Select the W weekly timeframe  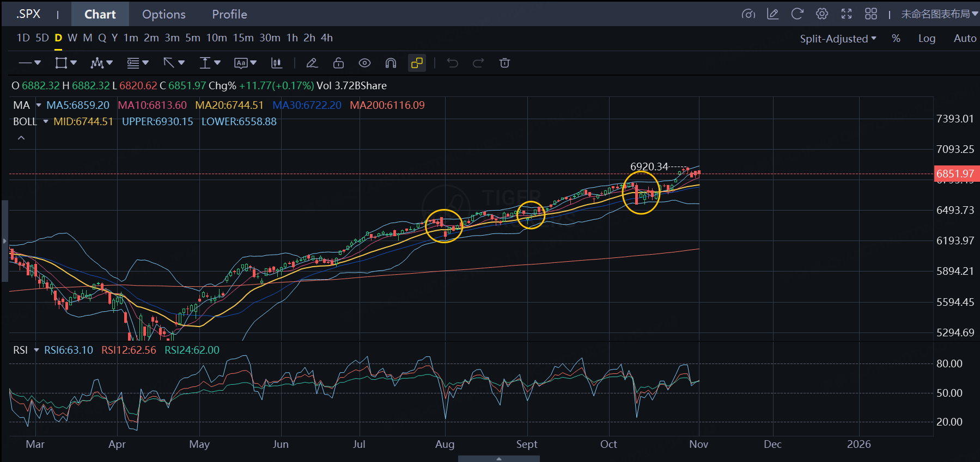click(x=72, y=38)
